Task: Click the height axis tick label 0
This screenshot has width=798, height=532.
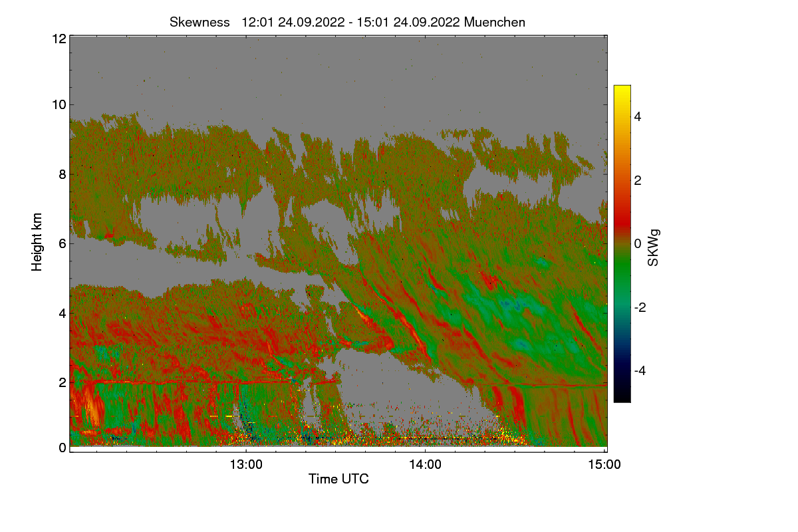Action: tap(62, 448)
